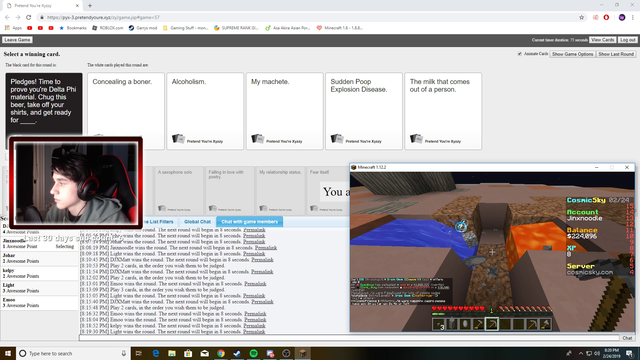The image size is (640, 360).
Task: Toggle the Animate Cards checkbox
Action: pyautogui.click(x=520, y=54)
